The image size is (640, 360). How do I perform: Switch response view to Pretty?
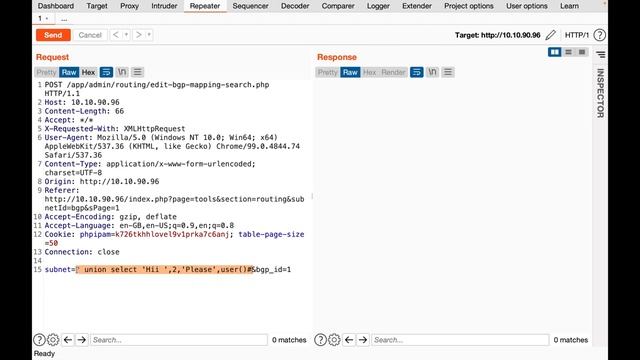(x=327, y=72)
